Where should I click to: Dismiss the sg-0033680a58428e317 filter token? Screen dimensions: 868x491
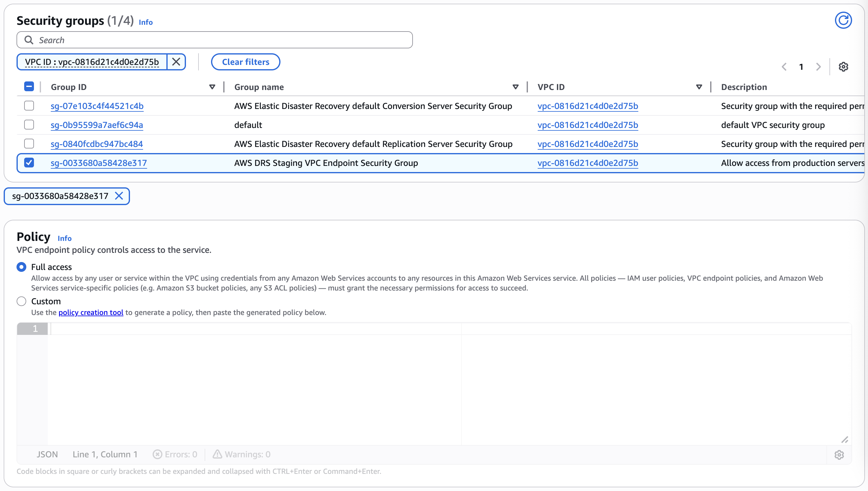tap(119, 196)
